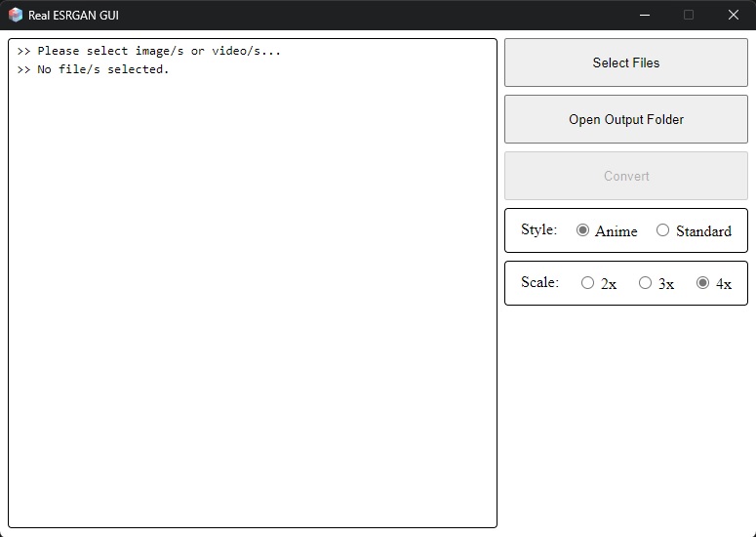The width and height of the screenshot is (756, 537).
Task: Click the disabled maximize window button
Action: coord(689,15)
